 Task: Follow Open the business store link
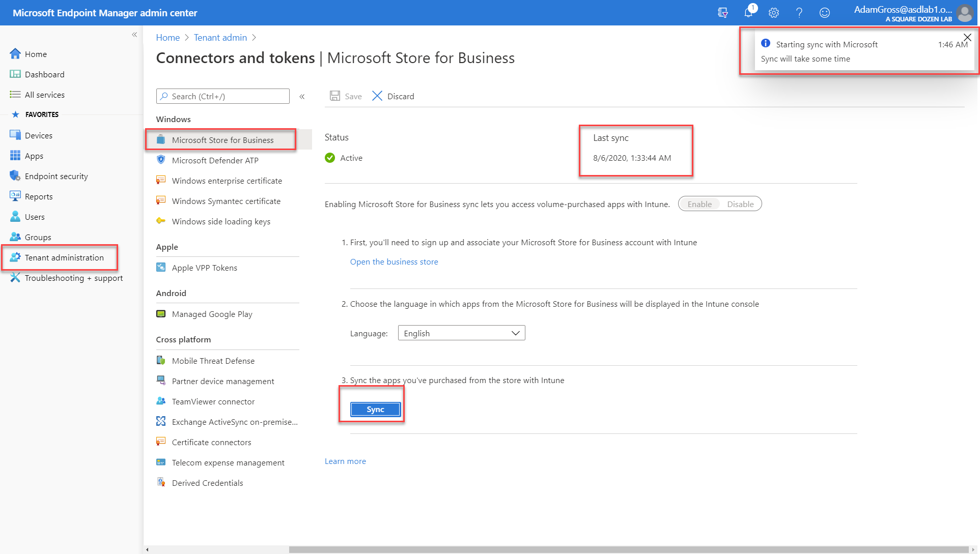[x=394, y=261]
